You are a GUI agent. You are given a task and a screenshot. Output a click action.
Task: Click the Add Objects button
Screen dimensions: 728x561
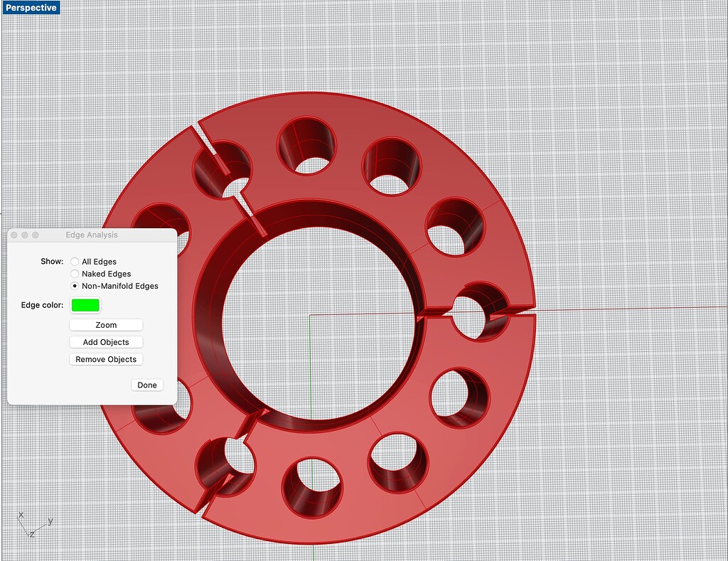(106, 342)
